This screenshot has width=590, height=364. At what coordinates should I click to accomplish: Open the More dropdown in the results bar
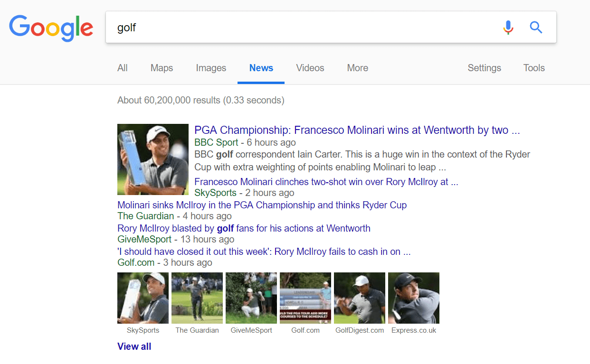(357, 68)
